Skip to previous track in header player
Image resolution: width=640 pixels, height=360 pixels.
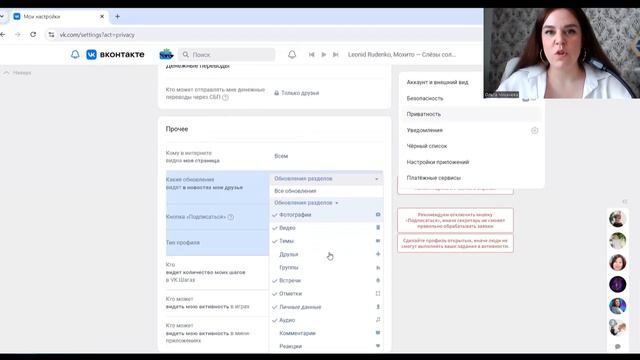click(311, 55)
